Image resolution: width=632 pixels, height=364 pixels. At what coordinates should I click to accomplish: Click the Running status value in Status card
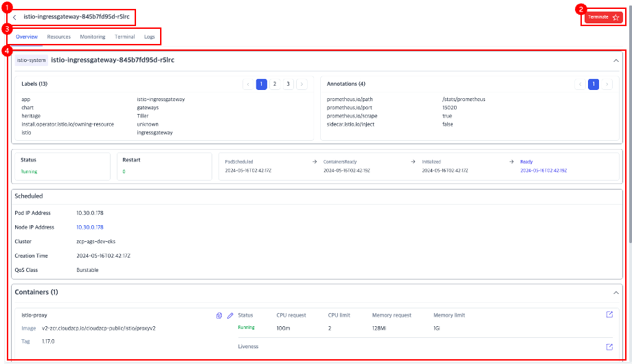[x=29, y=172]
